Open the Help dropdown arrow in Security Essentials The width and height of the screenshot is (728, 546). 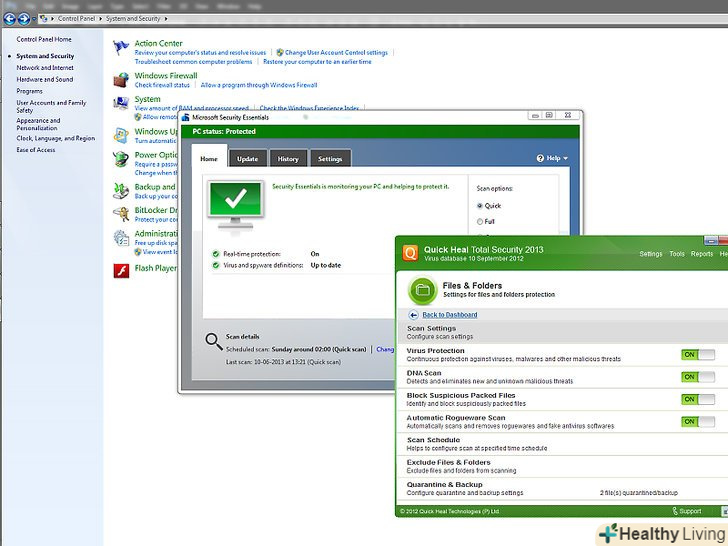[x=566, y=158]
